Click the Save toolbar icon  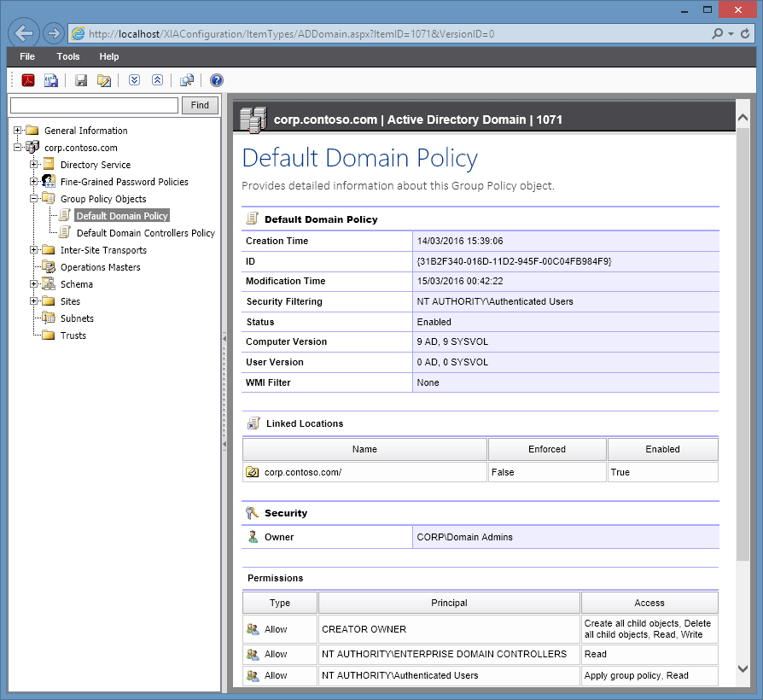[x=79, y=80]
